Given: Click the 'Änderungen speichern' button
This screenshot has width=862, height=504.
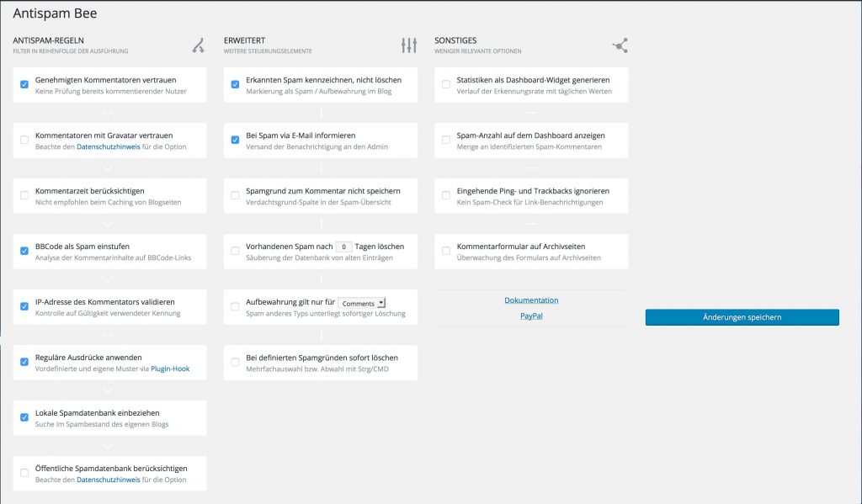Looking at the screenshot, I should pyautogui.click(x=741, y=317).
